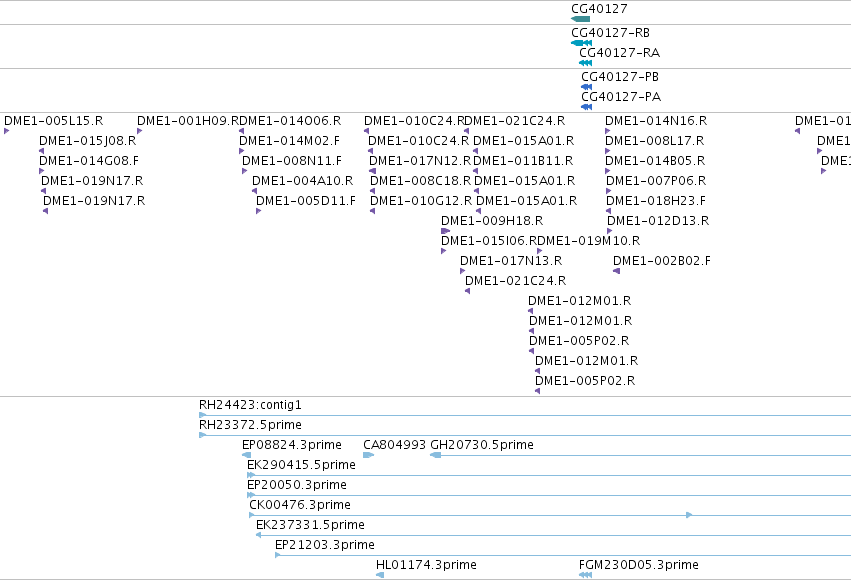Click the RH23372.5prime start arrow glyph

point(202,435)
